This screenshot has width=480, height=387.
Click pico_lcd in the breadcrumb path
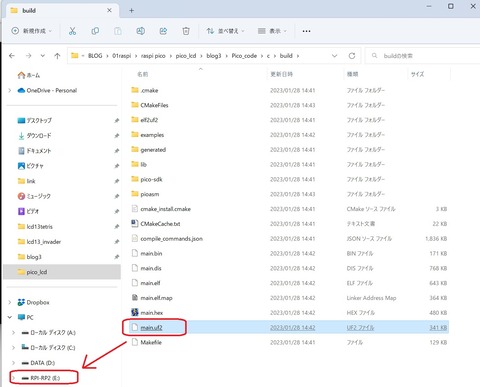186,56
